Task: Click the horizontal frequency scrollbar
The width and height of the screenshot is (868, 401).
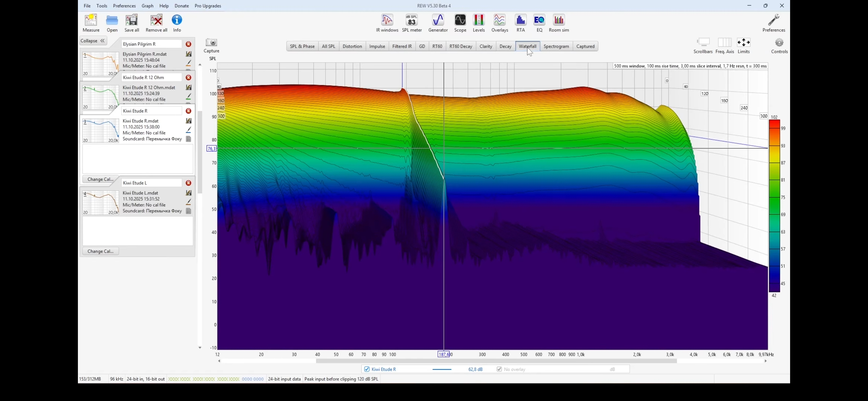Action: (496, 361)
